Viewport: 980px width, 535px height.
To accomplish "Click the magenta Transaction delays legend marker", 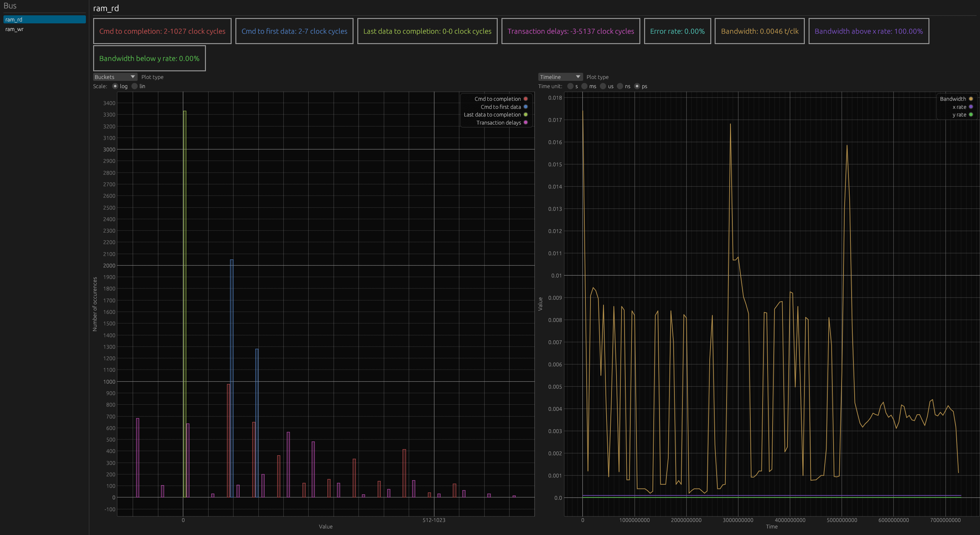I will (x=526, y=123).
